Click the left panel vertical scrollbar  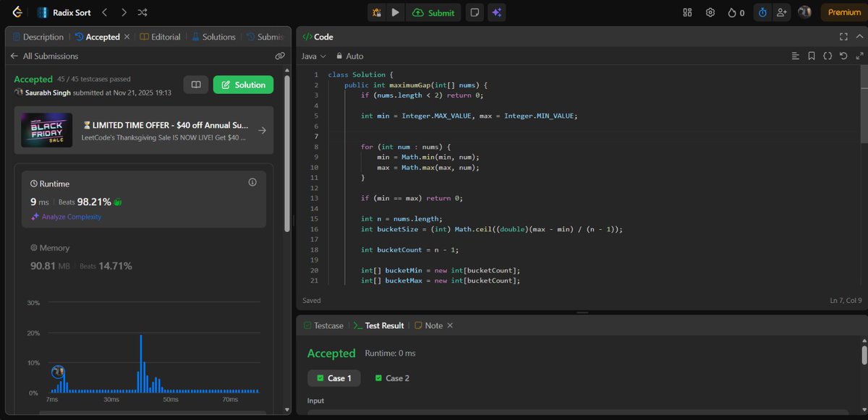click(288, 153)
